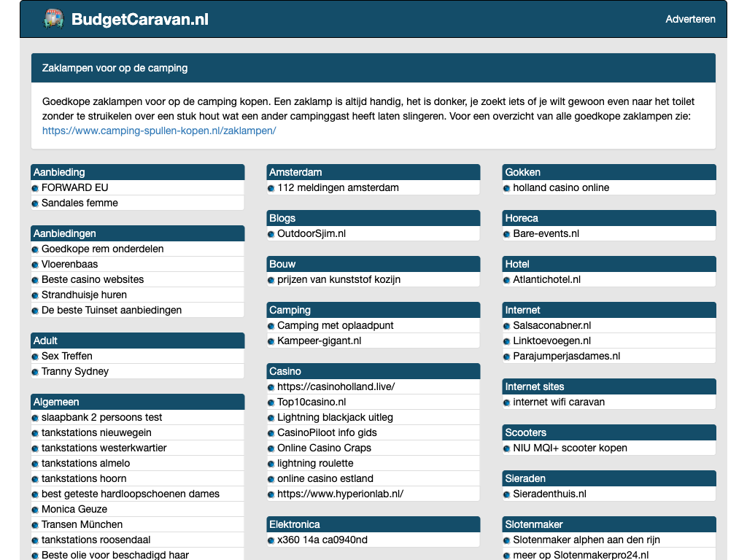Click bullet icon beside Sieradenthuis.nl
This screenshot has height=560, width=747.
(507, 494)
